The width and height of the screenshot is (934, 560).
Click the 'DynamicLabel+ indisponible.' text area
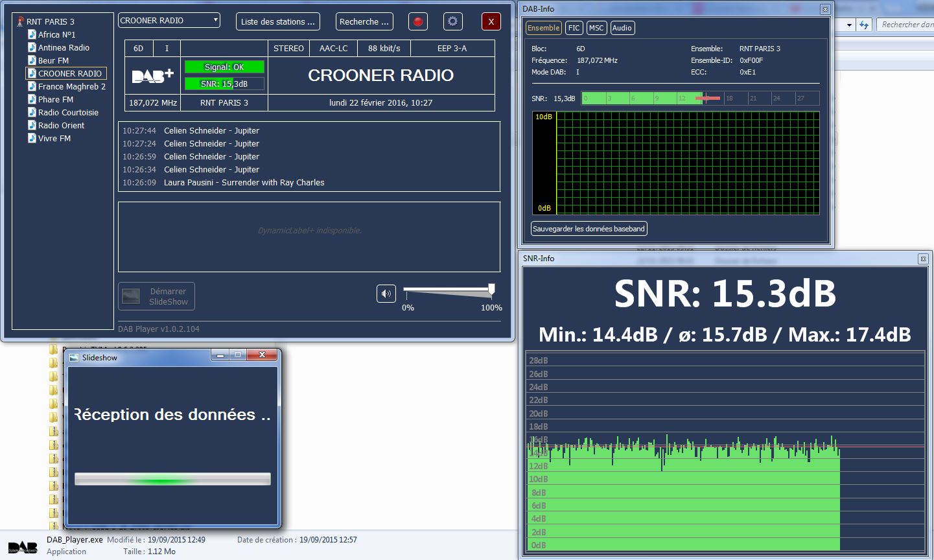point(309,231)
